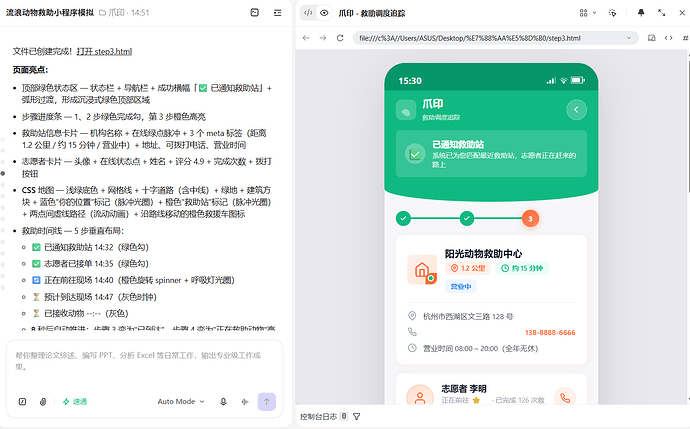Click the 志愿者已接单 14:35 list item
Image resolution: width=690 pixels, height=429 pixels.
coord(90,264)
